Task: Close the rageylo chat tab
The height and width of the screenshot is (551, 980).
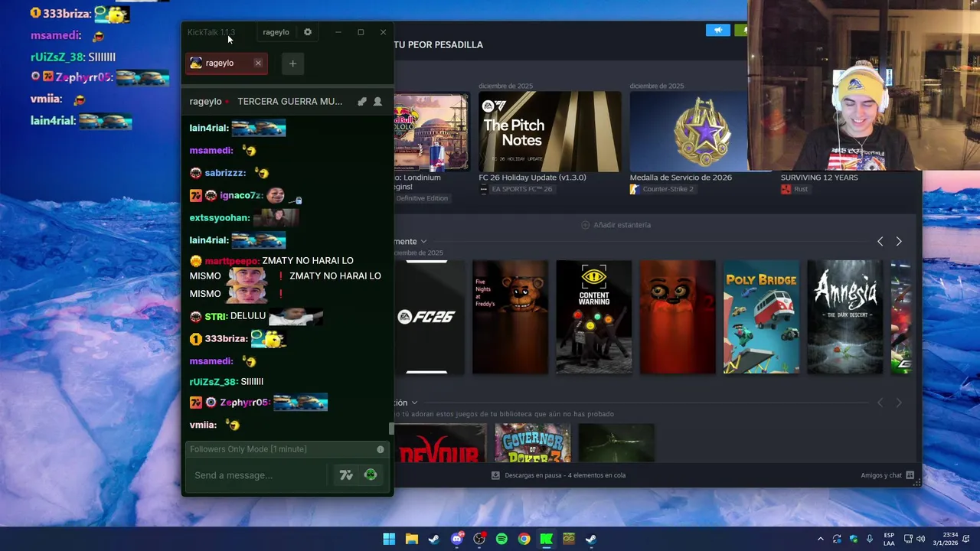Action: click(258, 63)
